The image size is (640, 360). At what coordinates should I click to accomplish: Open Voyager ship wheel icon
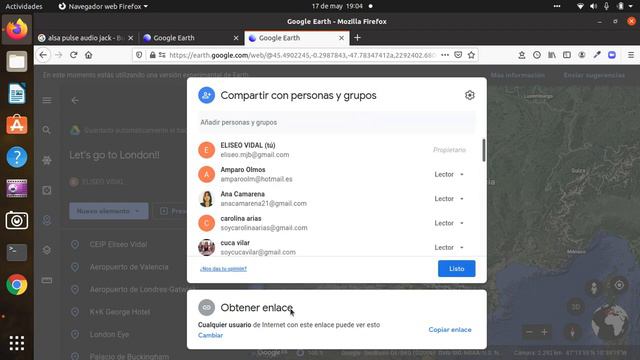point(47,160)
